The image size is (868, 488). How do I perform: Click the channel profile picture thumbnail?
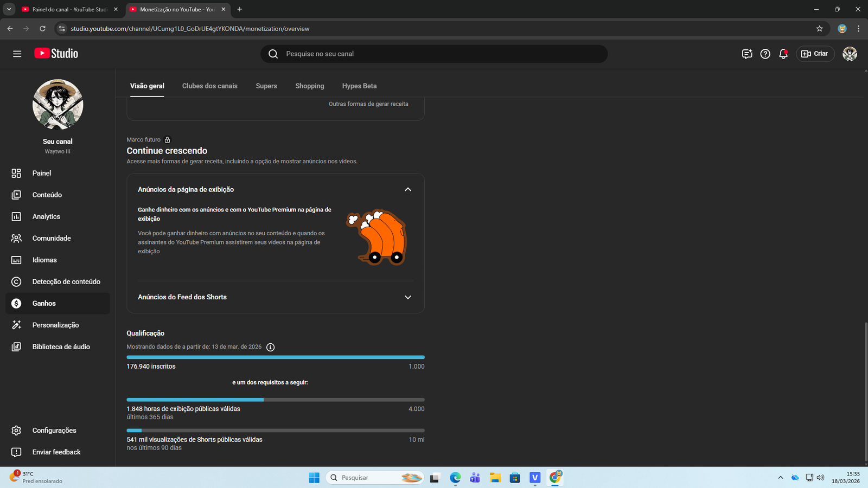pyautogui.click(x=58, y=105)
